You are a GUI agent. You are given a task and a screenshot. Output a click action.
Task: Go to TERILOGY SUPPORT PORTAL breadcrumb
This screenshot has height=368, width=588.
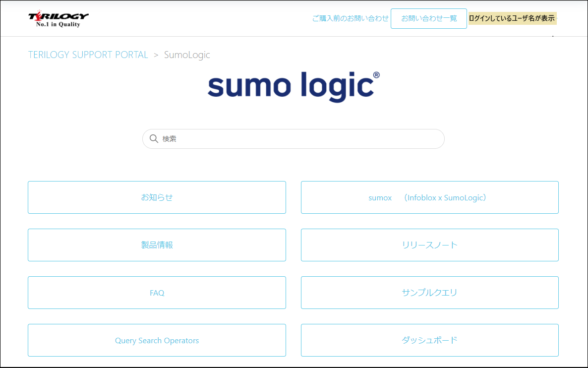88,55
